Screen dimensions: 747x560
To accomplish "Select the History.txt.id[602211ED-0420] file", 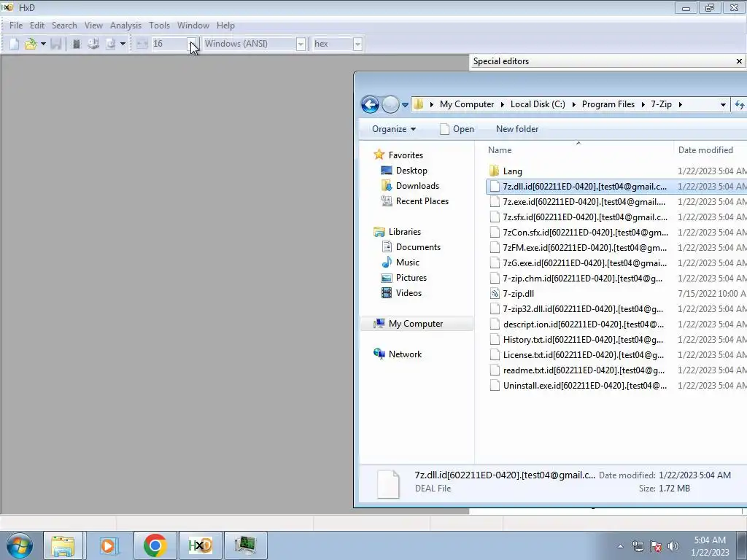I will pyautogui.click(x=583, y=340).
